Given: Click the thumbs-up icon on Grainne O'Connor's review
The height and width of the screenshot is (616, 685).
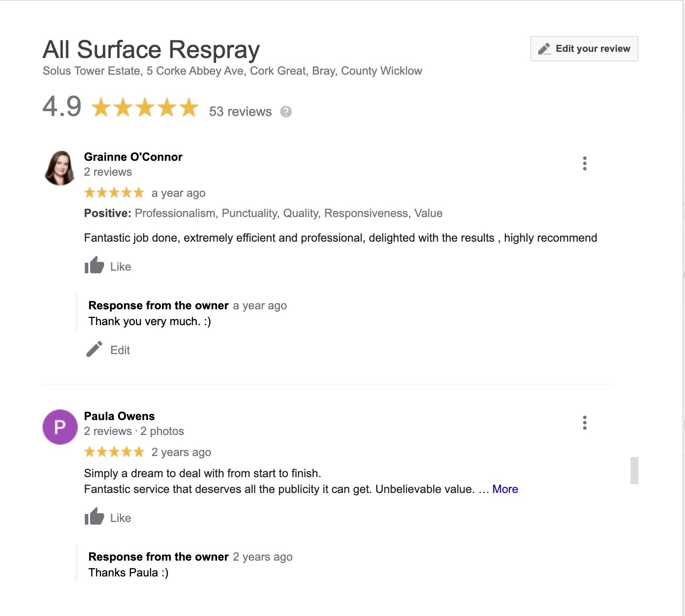Looking at the screenshot, I should [x=94, y=266].
